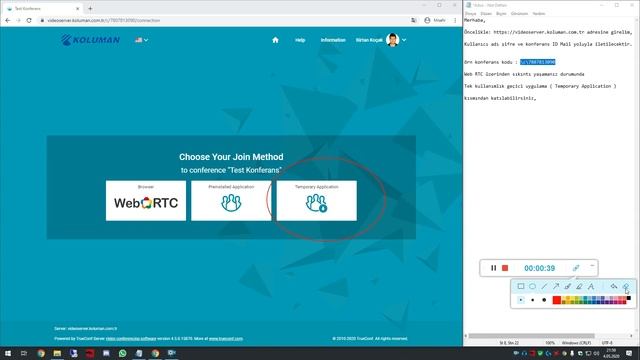Screen dimensions: 640x360
Task: Select the highlighter marker tool
Action: click(x=579, y=287)
